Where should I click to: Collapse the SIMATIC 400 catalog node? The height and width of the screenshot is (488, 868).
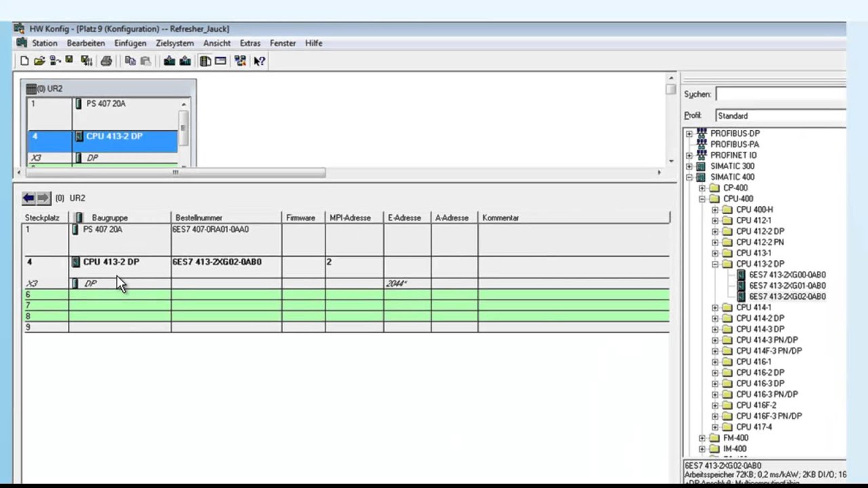tap(689, 177)
